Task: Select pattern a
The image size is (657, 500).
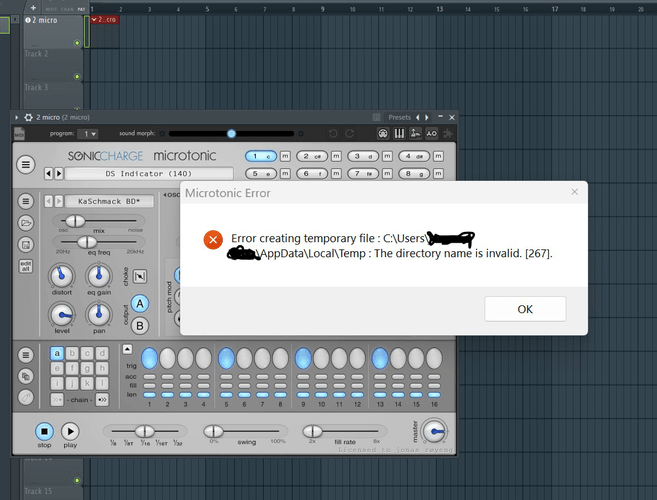Action: (57, 353)
